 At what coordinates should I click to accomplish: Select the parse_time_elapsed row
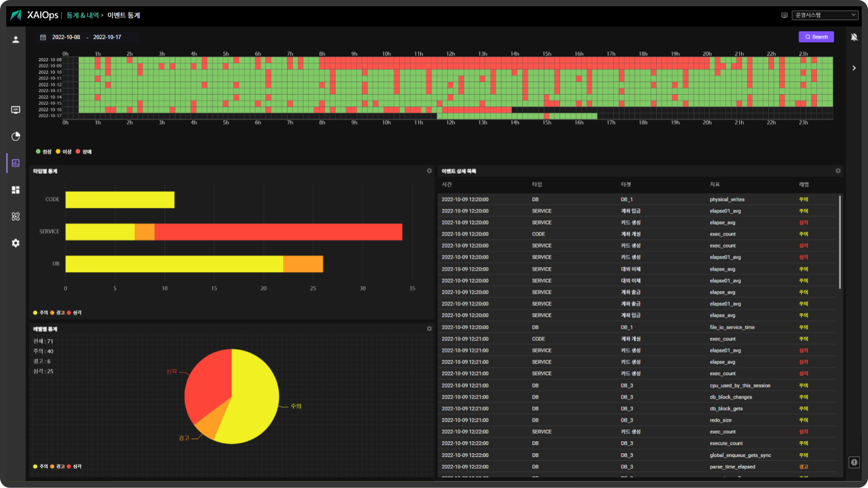pyautogui.click(x=637, y=467)
